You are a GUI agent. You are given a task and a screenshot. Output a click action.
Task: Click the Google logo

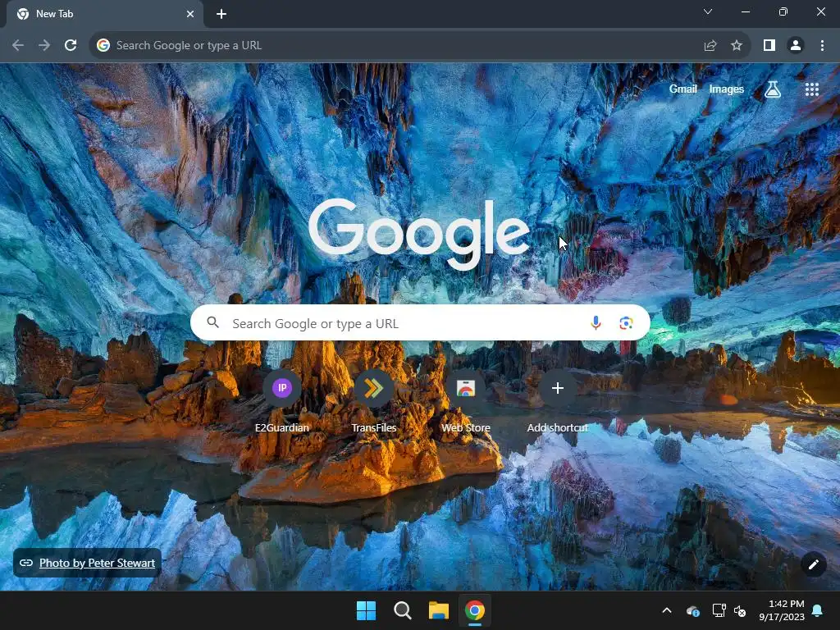(x=419, y=234)
